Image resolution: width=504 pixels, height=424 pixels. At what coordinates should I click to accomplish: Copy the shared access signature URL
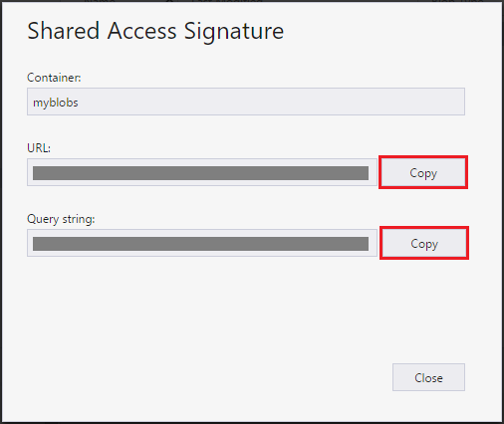tap(423, 172)
